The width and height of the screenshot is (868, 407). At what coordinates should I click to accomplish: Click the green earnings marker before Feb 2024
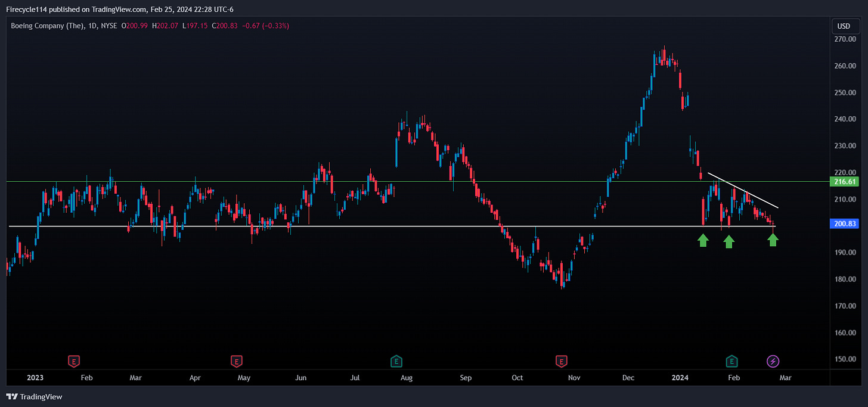[731, 361]
